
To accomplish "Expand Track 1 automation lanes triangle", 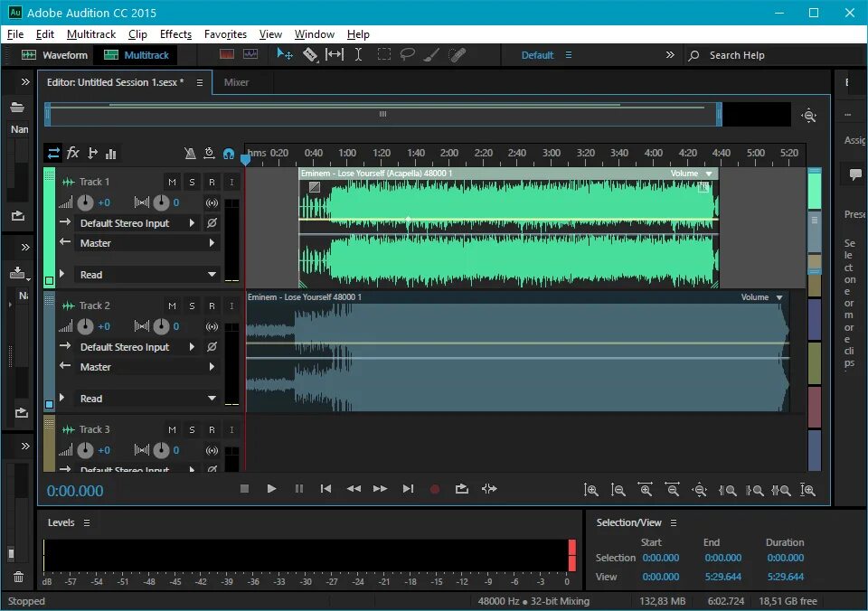I will [x=62, y=274].
